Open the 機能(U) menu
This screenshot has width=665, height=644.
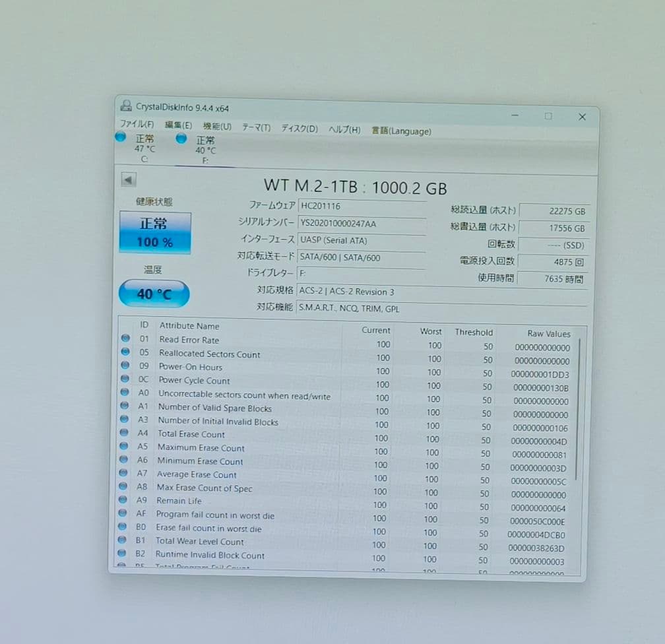pyautogui.click(x=217, y=127)
